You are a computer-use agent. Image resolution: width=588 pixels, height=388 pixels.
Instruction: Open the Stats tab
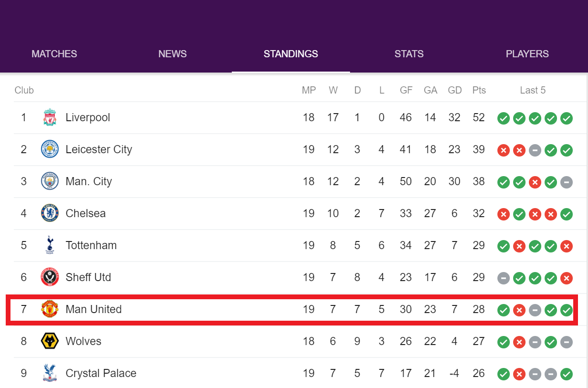(x=409, y=54)
